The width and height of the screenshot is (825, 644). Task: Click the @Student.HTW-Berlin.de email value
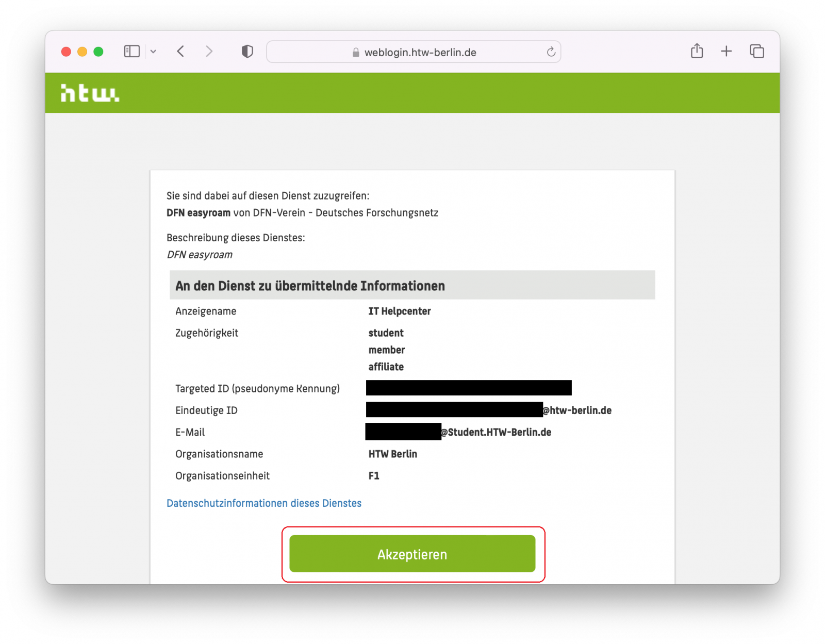click(496, 433)
